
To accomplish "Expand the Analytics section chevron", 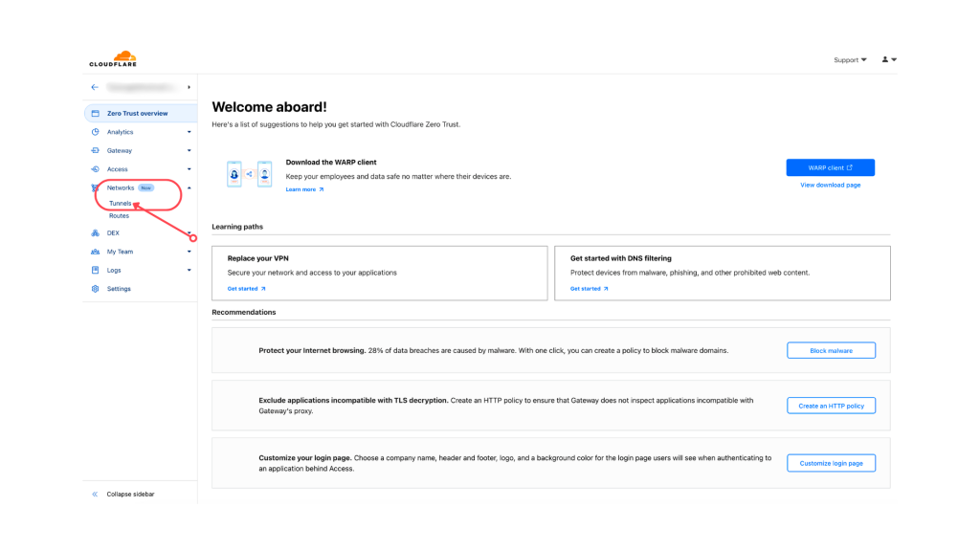I will tap(189, 132).
